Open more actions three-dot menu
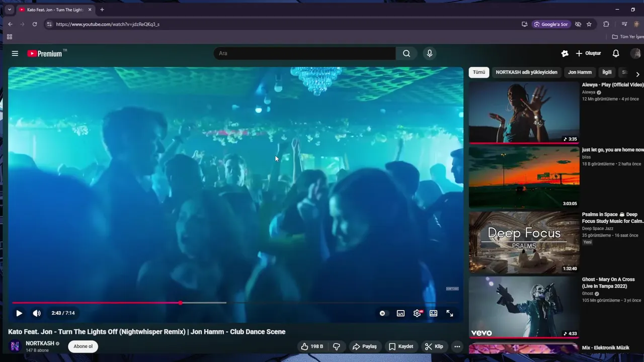The height and width of the screenshot is (362, 644). (457, 346)
